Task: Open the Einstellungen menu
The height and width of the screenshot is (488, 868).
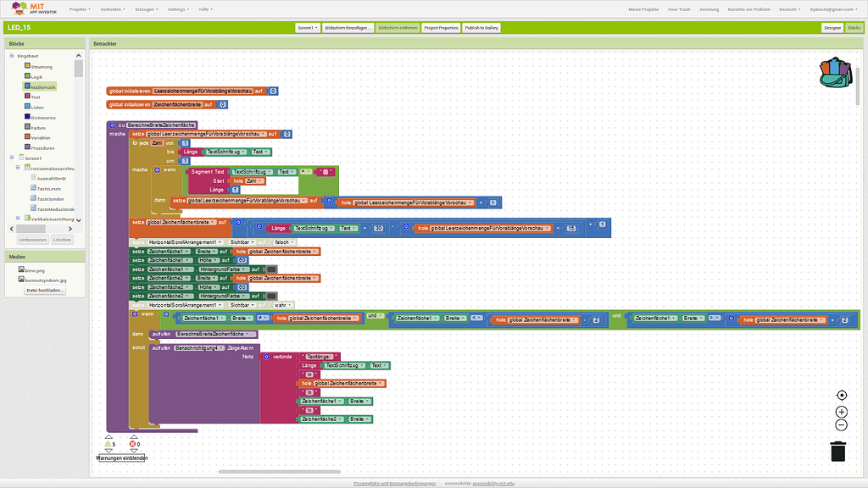Action: click(178, 9)
